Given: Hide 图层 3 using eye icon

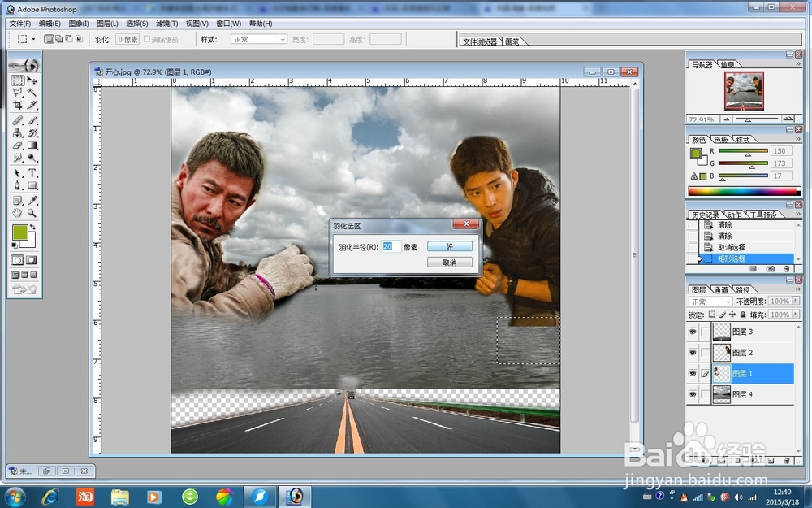Looking at the screenshot, I should tap(693, 332).
